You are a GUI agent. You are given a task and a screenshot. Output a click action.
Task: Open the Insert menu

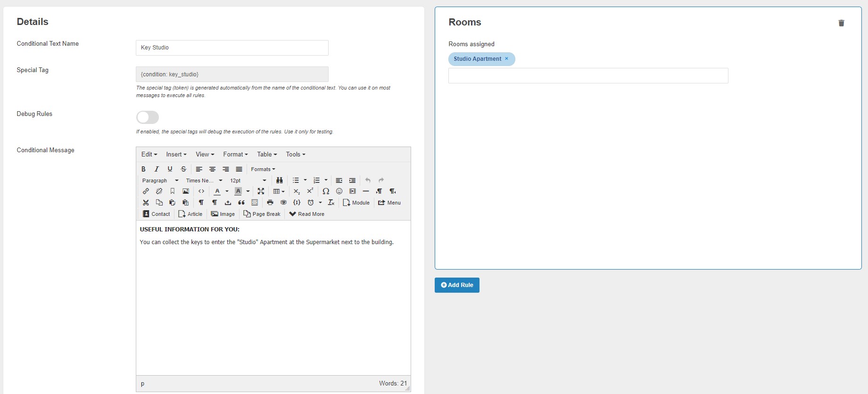click(176, 155)
